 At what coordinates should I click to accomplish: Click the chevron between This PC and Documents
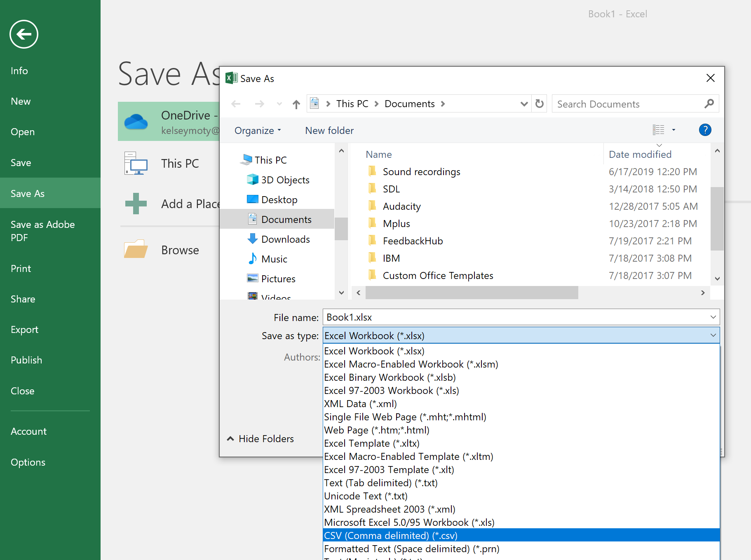(376, 104)
